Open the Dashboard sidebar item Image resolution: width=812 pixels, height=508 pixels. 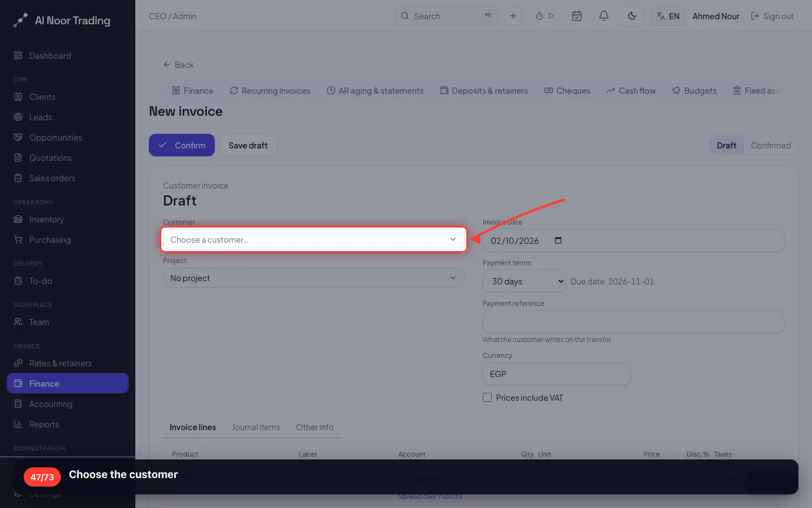coord(68,55)
